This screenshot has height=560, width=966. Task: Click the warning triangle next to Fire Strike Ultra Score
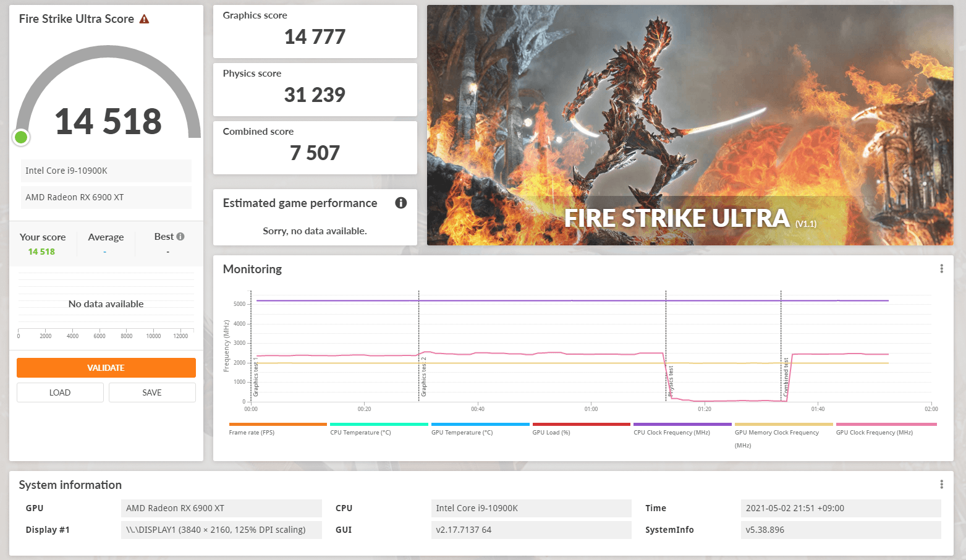click(x=144, y=19)
